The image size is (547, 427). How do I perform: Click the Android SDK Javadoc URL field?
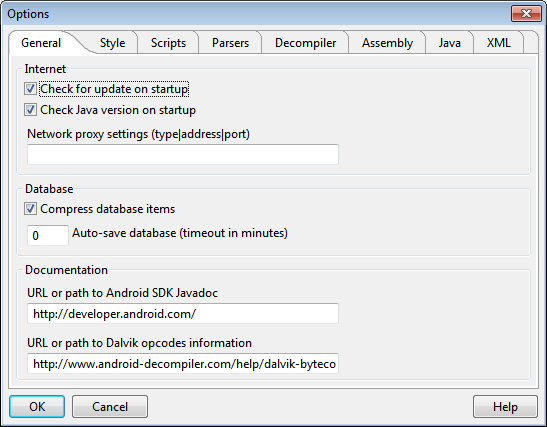pyautogui.click(x=183, y=313)
